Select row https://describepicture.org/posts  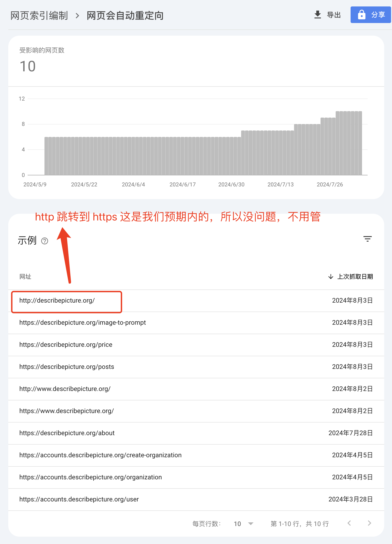(196, 367)
